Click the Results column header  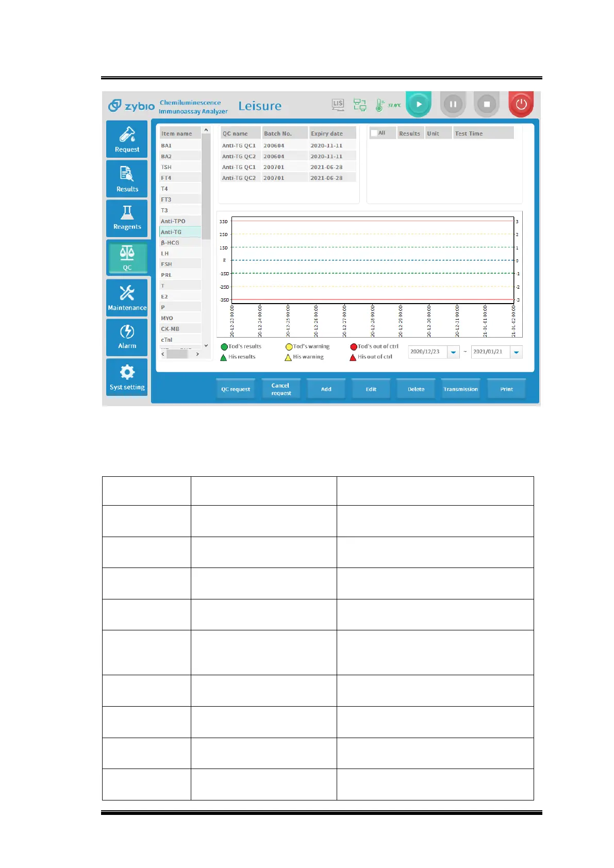pos(410,133)
